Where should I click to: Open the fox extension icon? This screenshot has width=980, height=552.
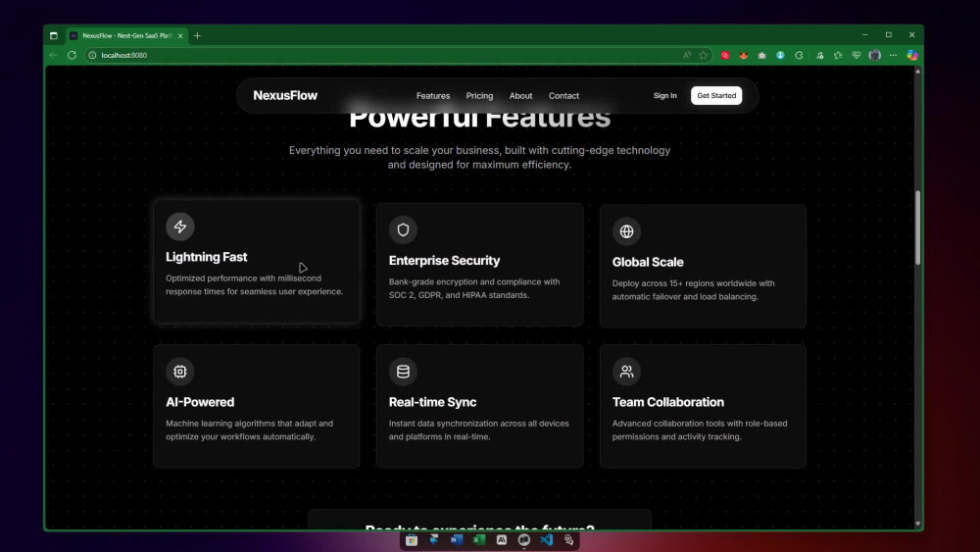click(744, 55)
